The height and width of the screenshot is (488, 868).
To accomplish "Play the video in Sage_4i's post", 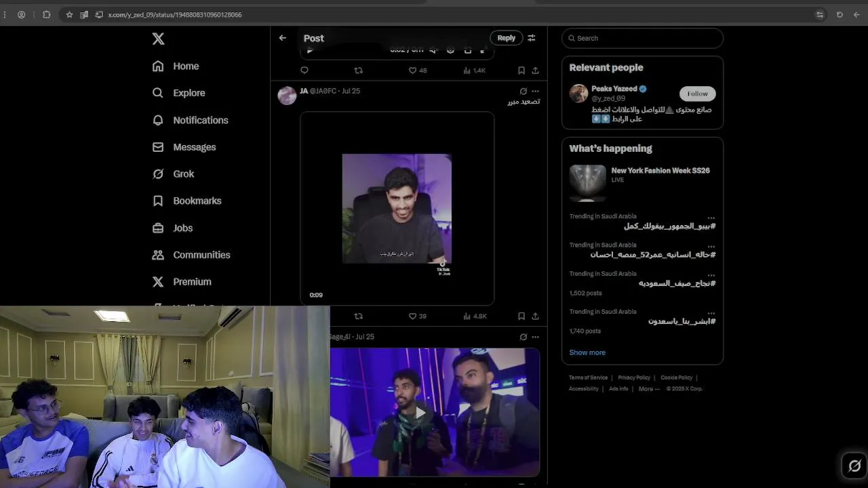I will [420, 412].
